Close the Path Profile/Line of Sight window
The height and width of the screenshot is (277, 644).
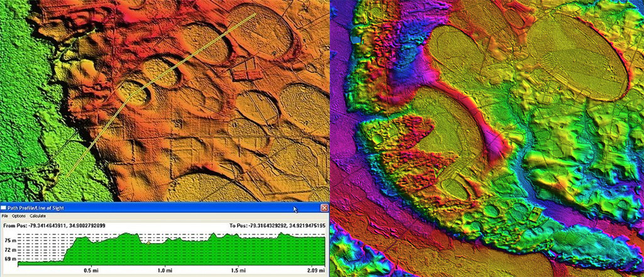(324, 207)
